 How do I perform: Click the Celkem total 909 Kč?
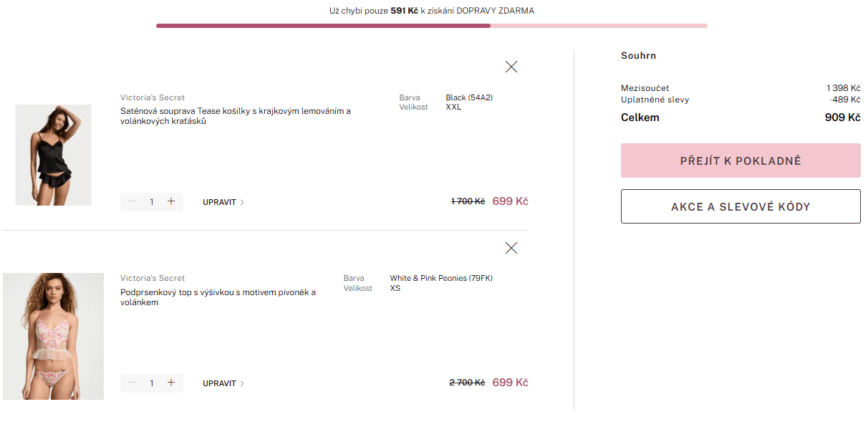(843, 118)
